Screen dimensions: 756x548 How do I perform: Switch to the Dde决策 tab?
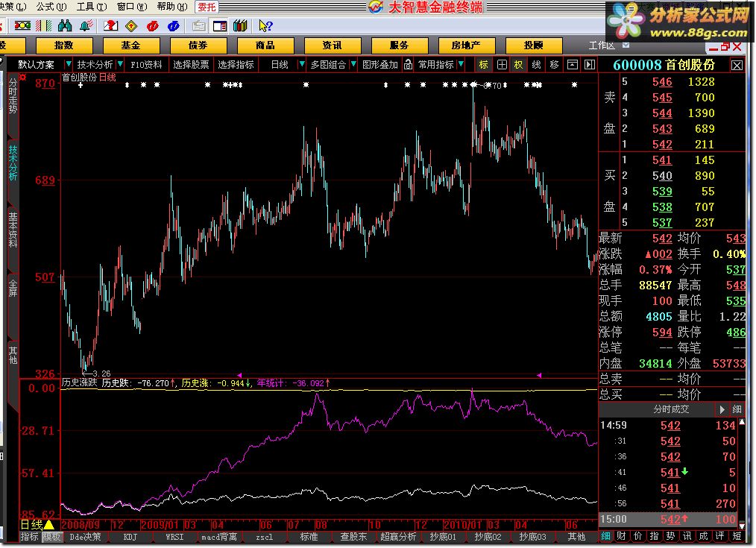pyautogui.click(x=85, y=537)
